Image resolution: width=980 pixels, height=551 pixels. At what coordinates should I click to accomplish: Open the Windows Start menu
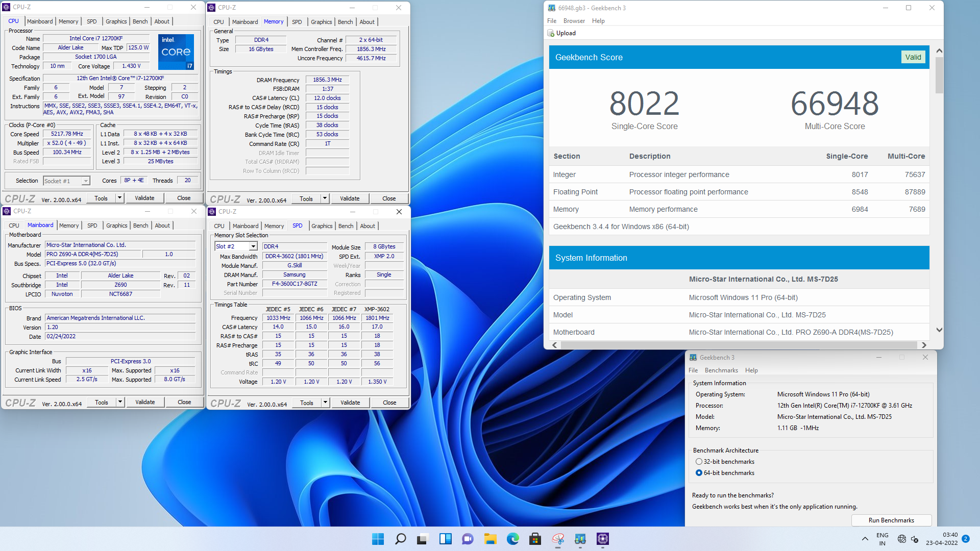click(378, 539)
